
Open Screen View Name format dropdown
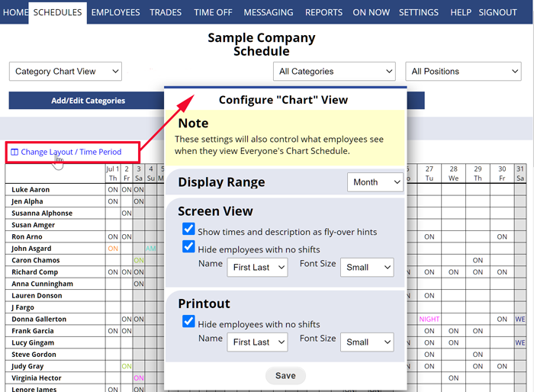[257, 267]
